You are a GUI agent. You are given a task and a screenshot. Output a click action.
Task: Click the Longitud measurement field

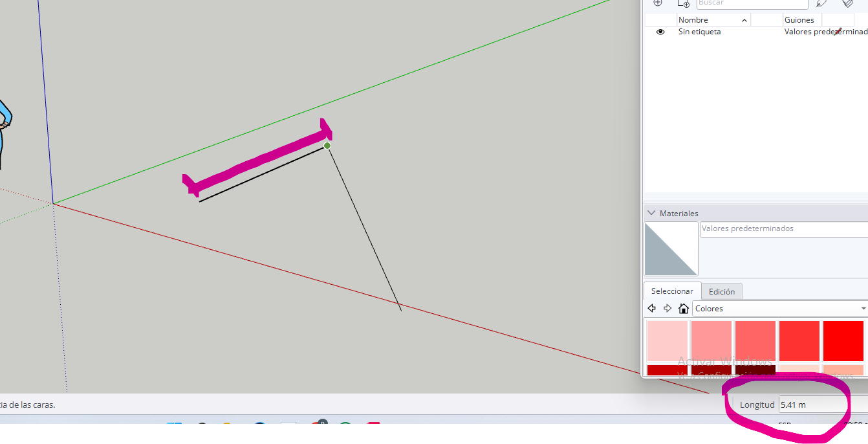point(812,405)
